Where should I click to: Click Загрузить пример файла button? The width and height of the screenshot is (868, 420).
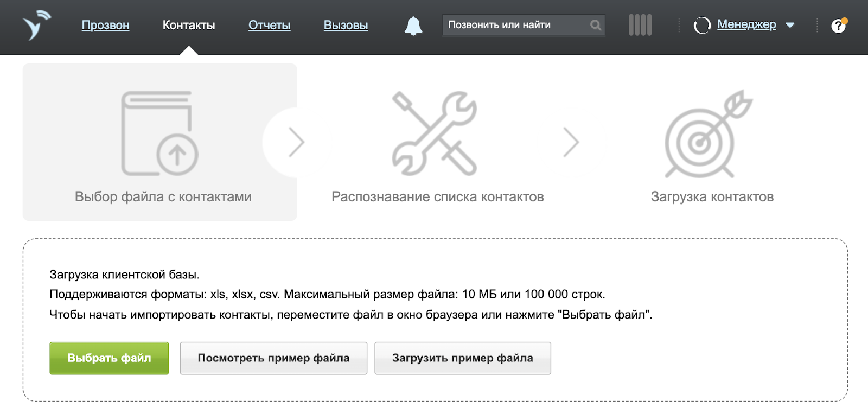pyautogui.click(x=463, y=358)
